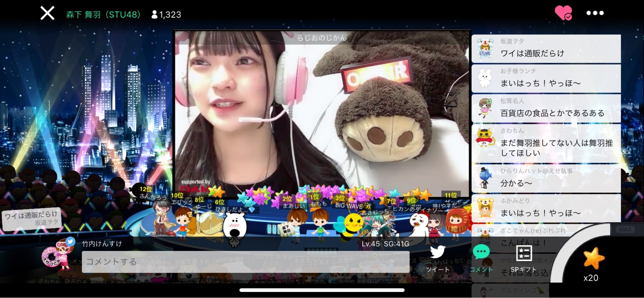Tap さわちん's yellow cat avatar
The height and width of the screenshot is (298, 644).
click(485, 138)
